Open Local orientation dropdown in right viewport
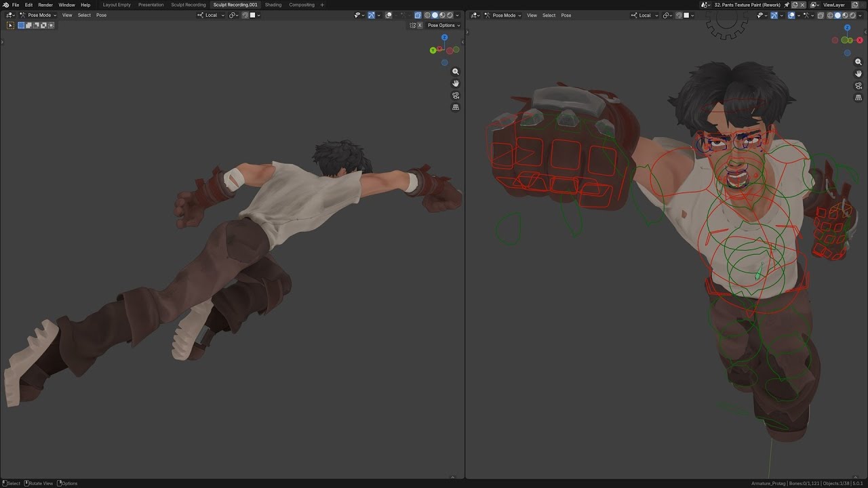 pyautogui.click(x=644, y=15)
